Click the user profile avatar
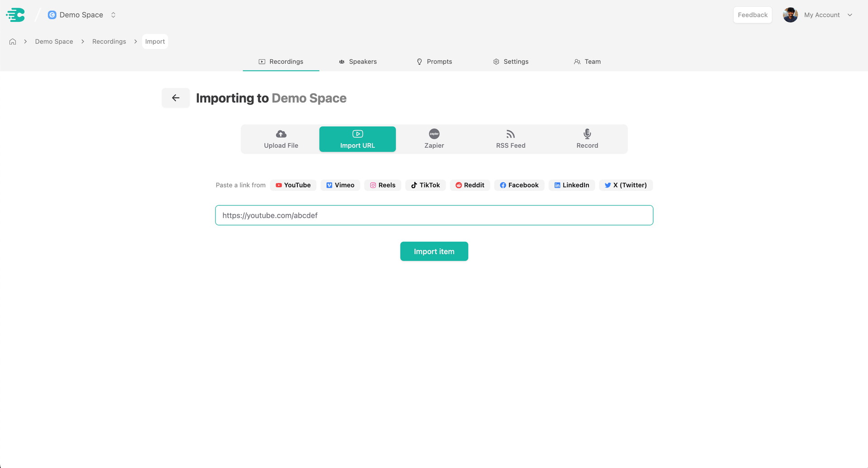The width and height of the screenshot is (868, 468). 790,15
